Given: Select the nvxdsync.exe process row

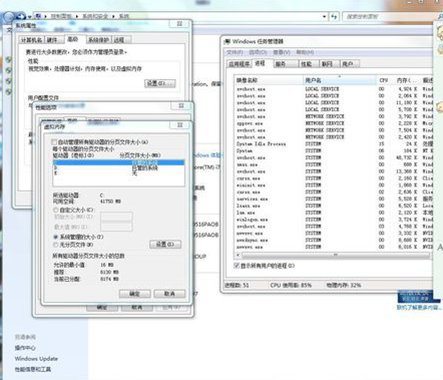Looking at the screenshot, I should coord(333,240).
